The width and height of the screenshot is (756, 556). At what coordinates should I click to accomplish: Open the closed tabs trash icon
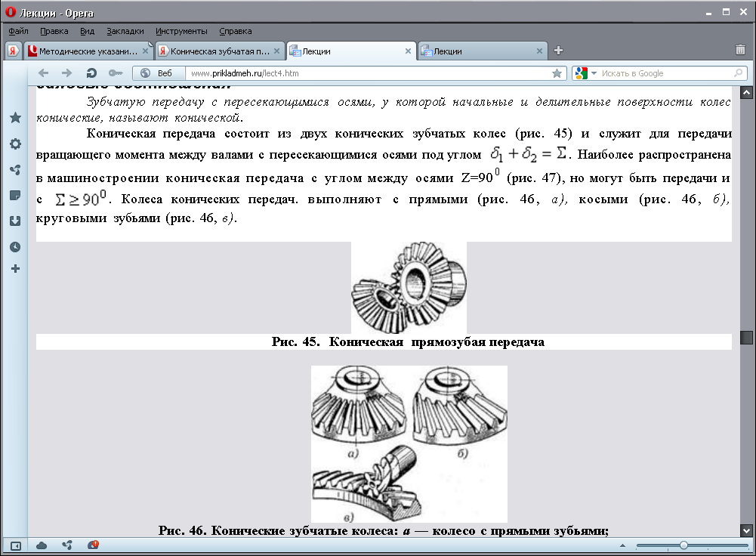coord(740,50)
